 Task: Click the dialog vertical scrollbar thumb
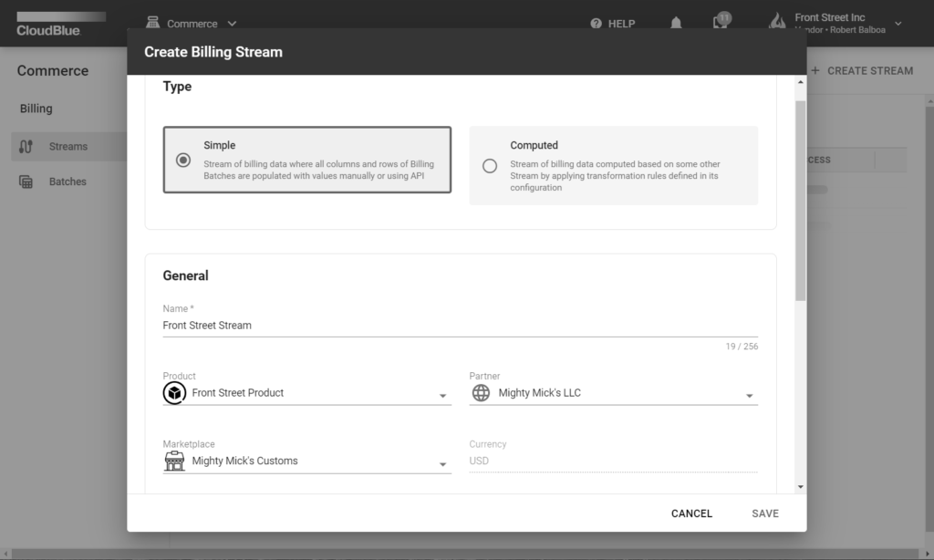pos(801,201)
